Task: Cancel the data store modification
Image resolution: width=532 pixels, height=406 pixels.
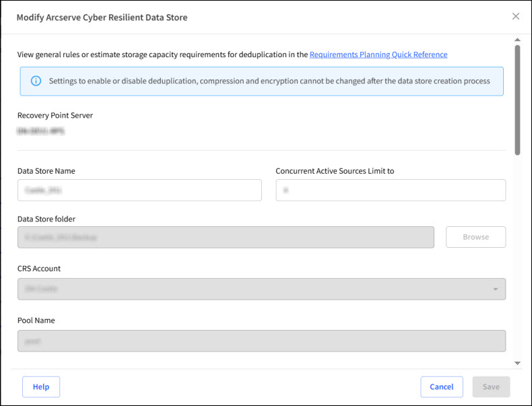Action: coord(442,387)
